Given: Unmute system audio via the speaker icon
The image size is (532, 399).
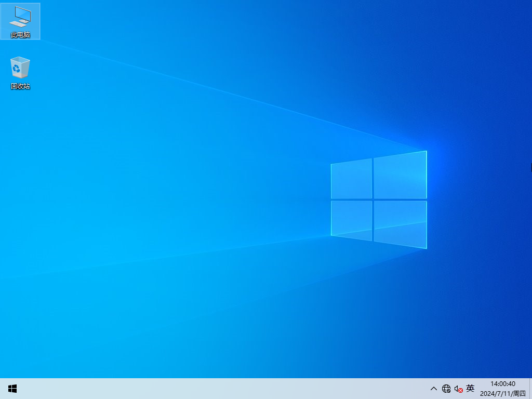Looking at the screenshot, I should pyautogui.click(x=458, y=388).
